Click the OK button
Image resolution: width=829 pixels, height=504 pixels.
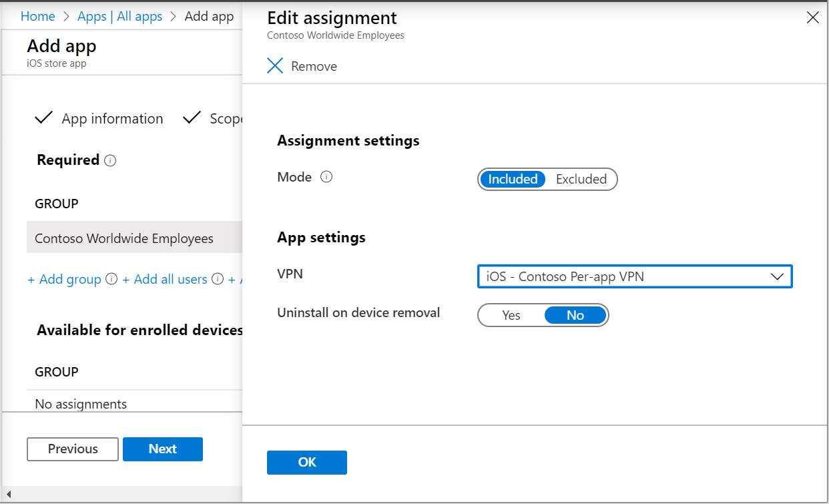tap(306, 462)
